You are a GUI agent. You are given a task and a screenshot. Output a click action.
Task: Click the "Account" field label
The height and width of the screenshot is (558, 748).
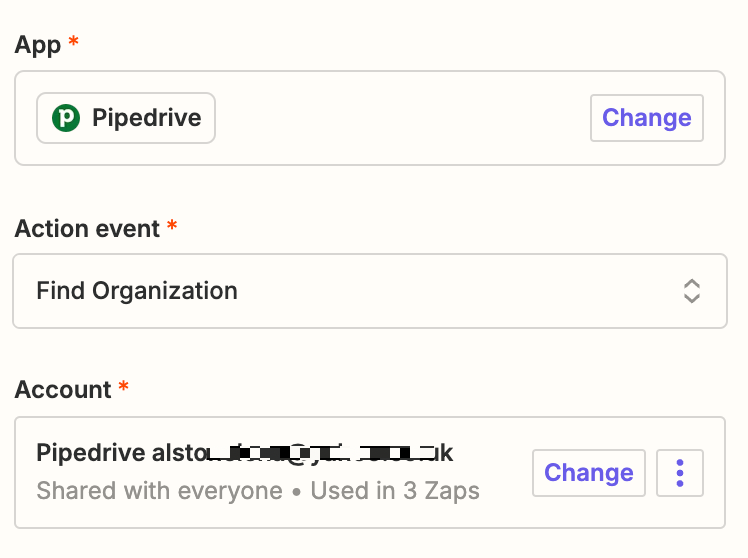63,389
